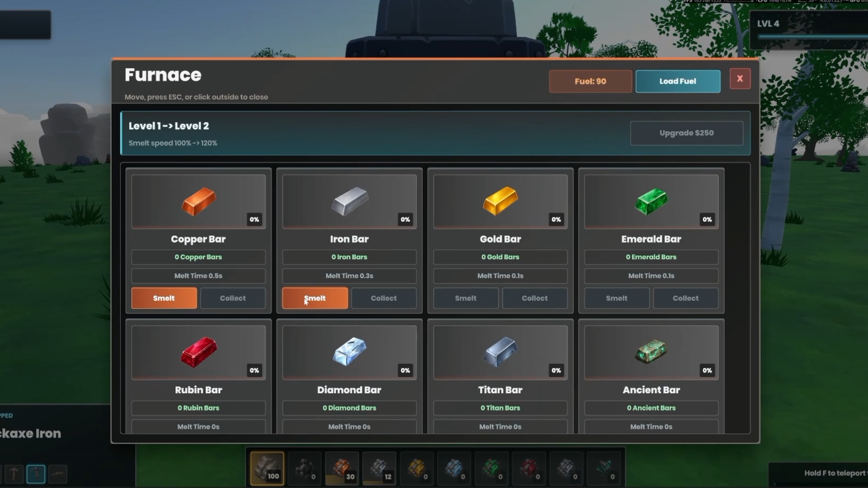This screenshot has height=488, width=868.
Task: Click the emerald bar icon
Action: [x=651, y=201]
